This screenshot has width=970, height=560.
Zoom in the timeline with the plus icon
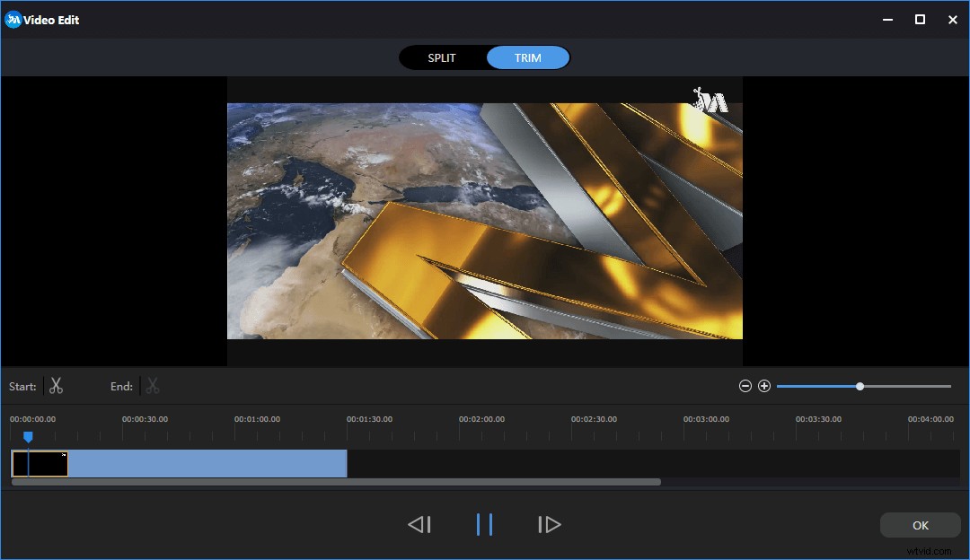(x=764, y=385)
